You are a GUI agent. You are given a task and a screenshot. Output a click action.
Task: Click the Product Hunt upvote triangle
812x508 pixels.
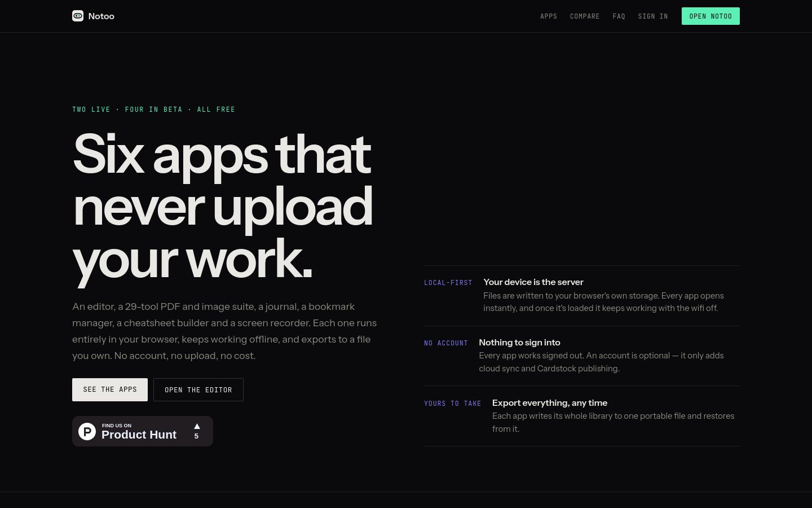coord(197,426)
